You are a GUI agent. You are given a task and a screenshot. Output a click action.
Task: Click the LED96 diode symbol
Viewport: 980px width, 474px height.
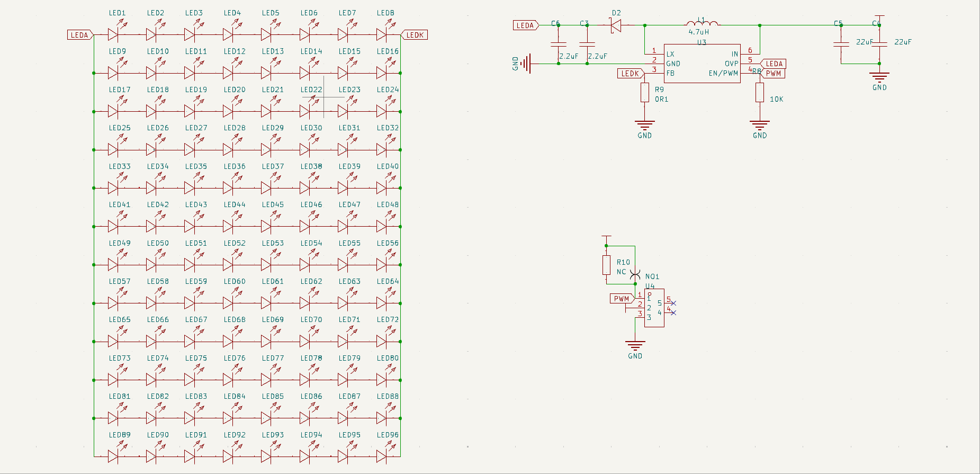[x=382, y=456]
